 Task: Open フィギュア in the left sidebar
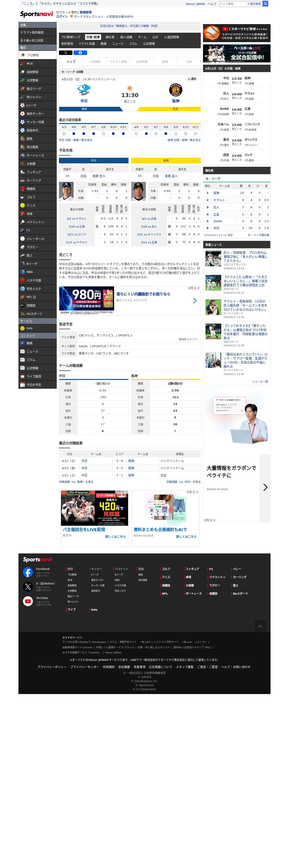pyautogui.click(x=37, y=172)
